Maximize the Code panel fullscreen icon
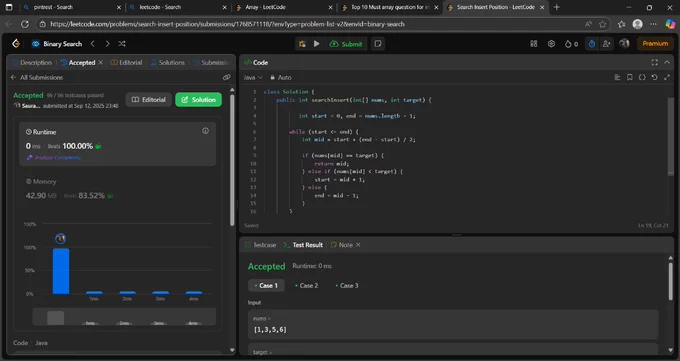The height and width of the screenshot is (361, 680). point(654,62)
